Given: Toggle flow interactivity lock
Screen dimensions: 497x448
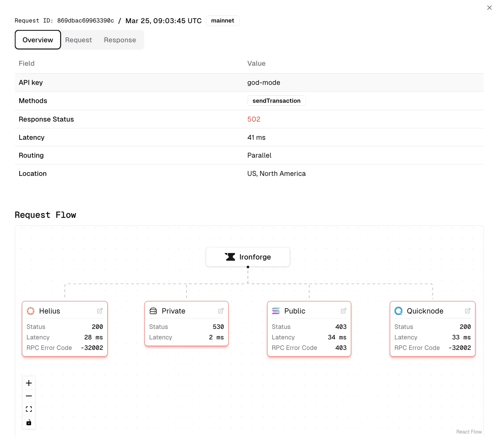Looking at the screenshot, I should click(29, 422).
